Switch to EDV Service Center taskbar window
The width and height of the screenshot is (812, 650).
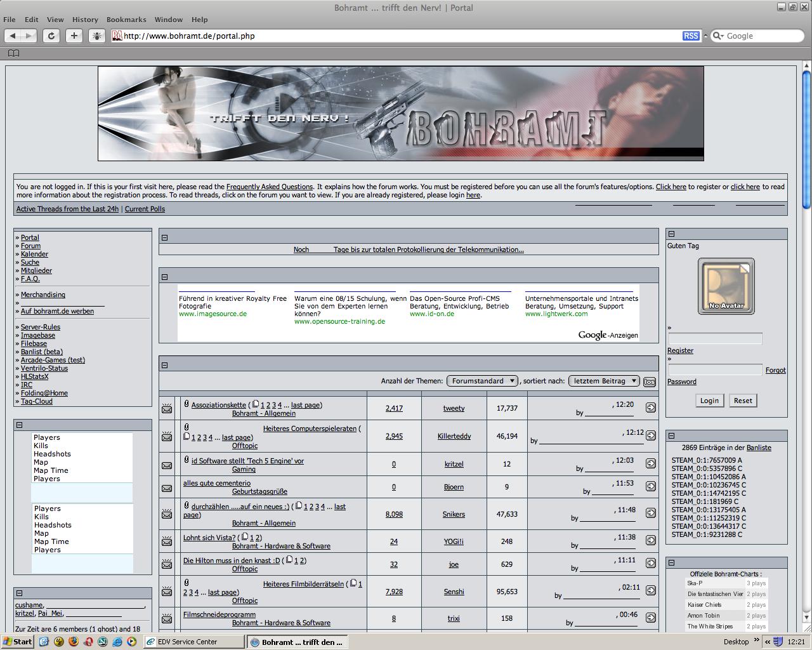coord(193,642)
